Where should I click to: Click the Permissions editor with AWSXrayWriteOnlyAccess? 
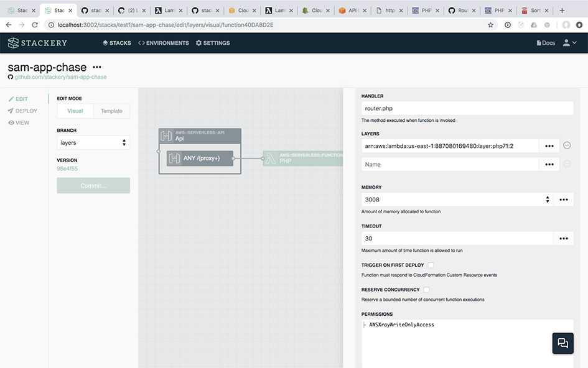point(467,344)
